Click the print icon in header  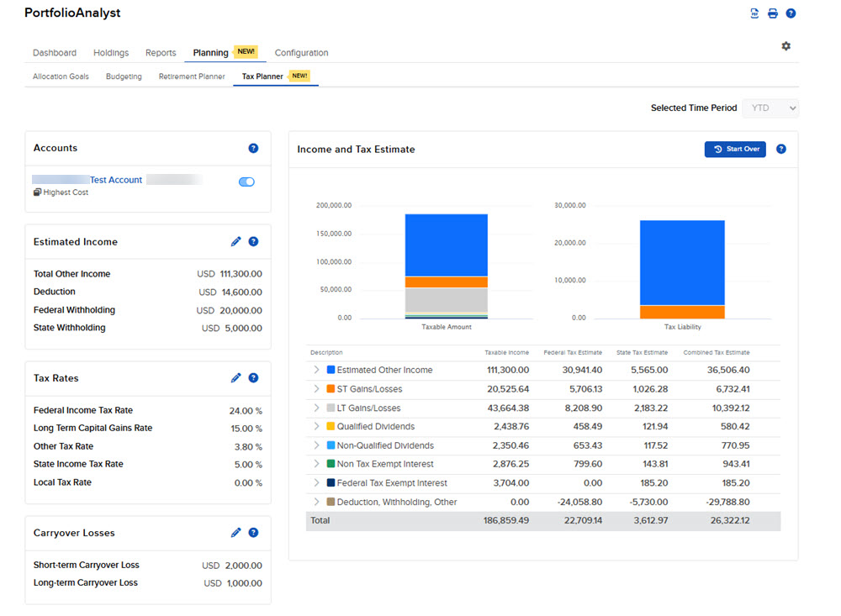point(772,13)
